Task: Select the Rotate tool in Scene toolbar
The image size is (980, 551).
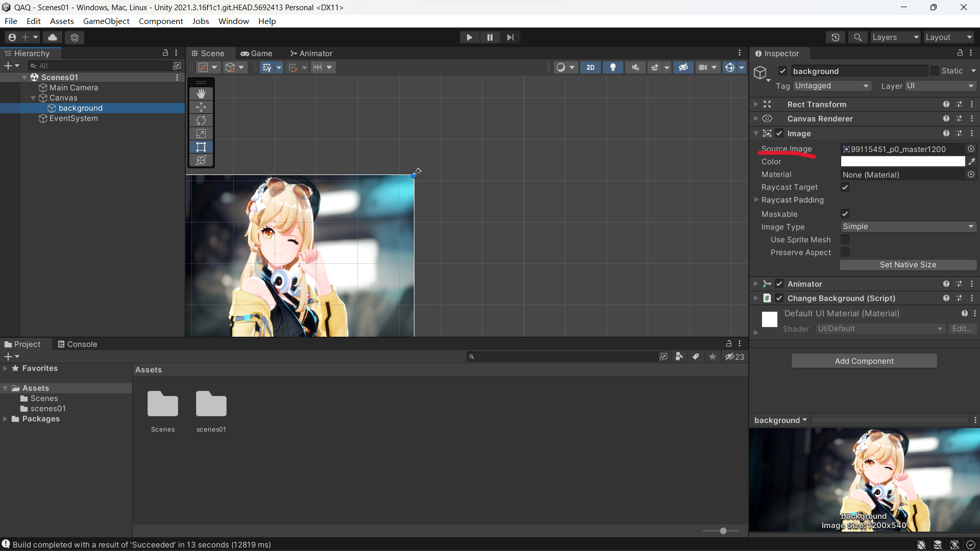Action: [x=201, y=120]
